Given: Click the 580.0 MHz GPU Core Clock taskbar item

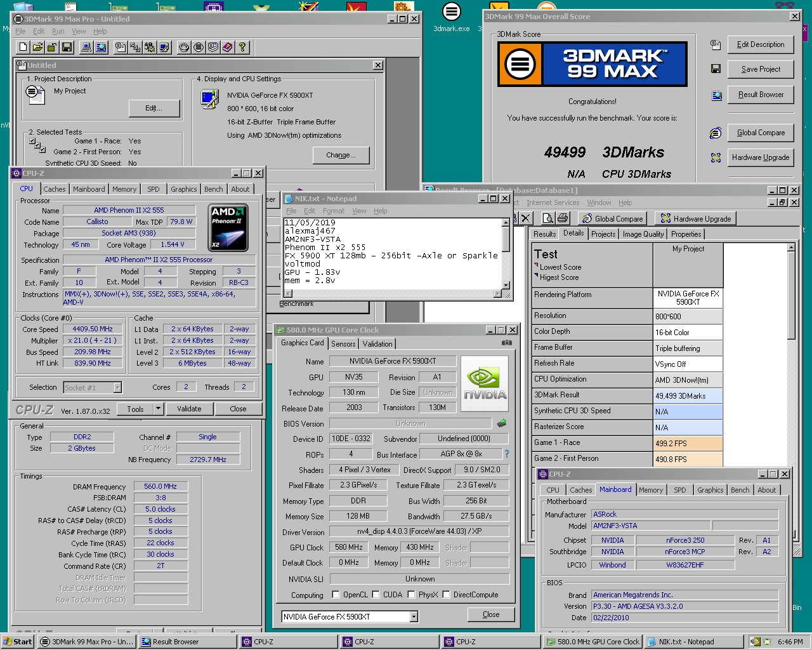Looking at the screenshot, I should tap(593, 642).
